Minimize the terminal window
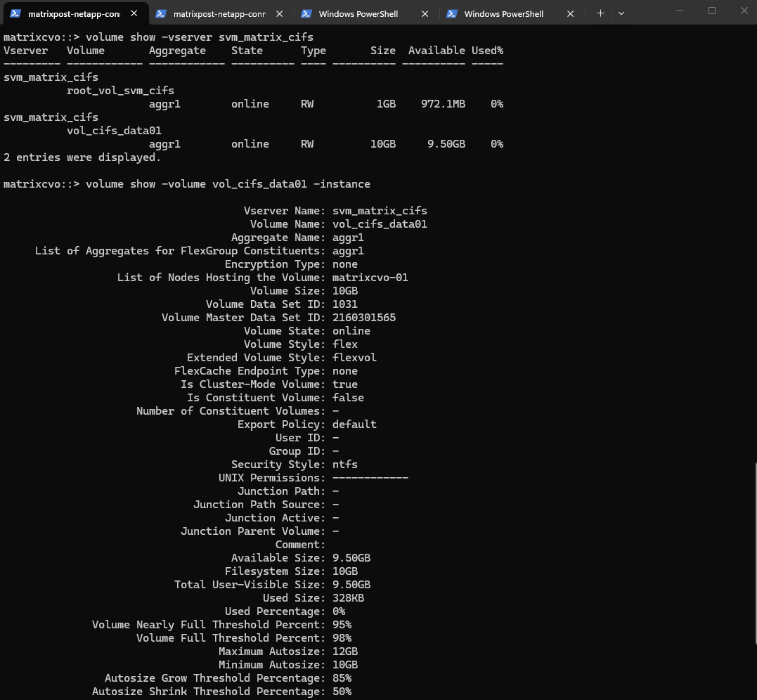 (679, 11)
